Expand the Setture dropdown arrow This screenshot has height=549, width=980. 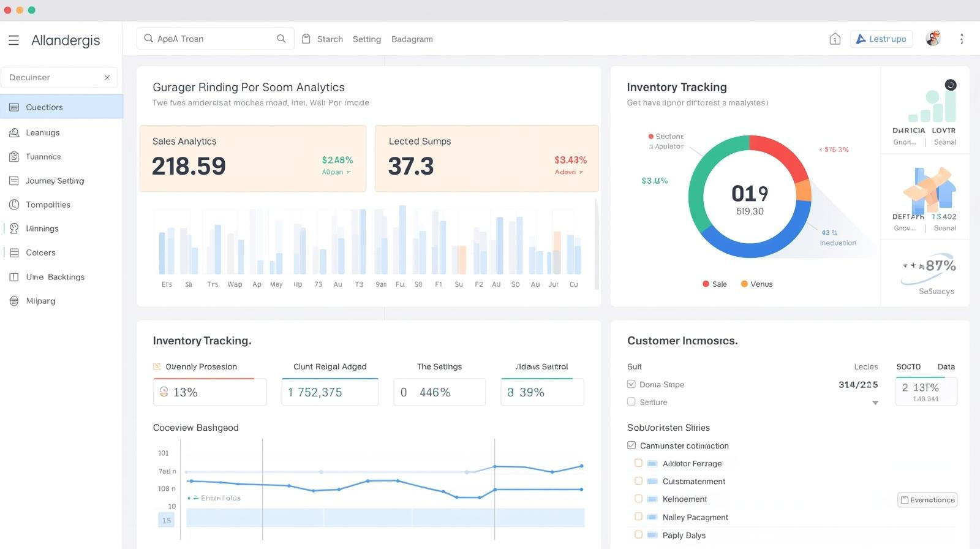coord(875,403)
